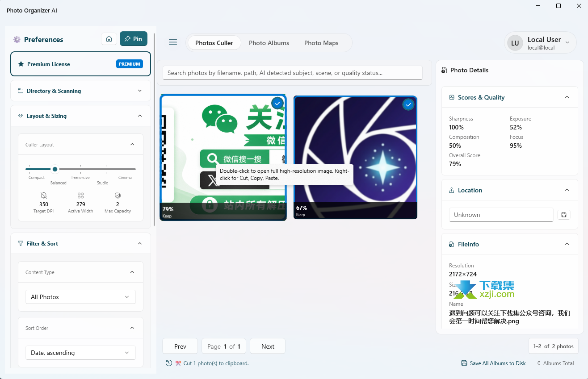Select the purple camera aperture thumbnail
This screenshot has height=379, width=588.
355,158
